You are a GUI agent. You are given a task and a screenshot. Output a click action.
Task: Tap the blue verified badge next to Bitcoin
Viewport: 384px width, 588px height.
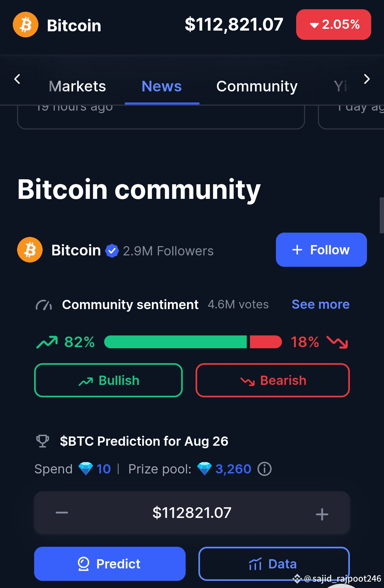coord(112,251)
